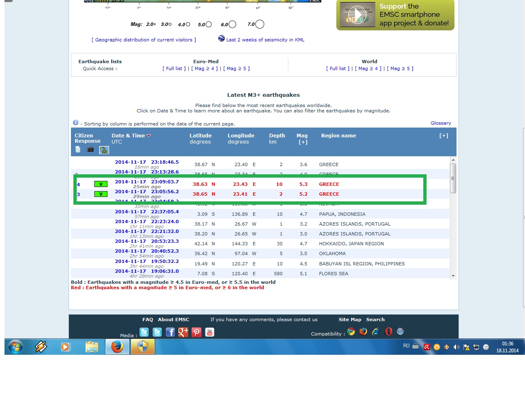The image size is (525, 420).
Task: Click the green V badge for magnitude 5.3 quake
Action: click(x=101, y=184)
